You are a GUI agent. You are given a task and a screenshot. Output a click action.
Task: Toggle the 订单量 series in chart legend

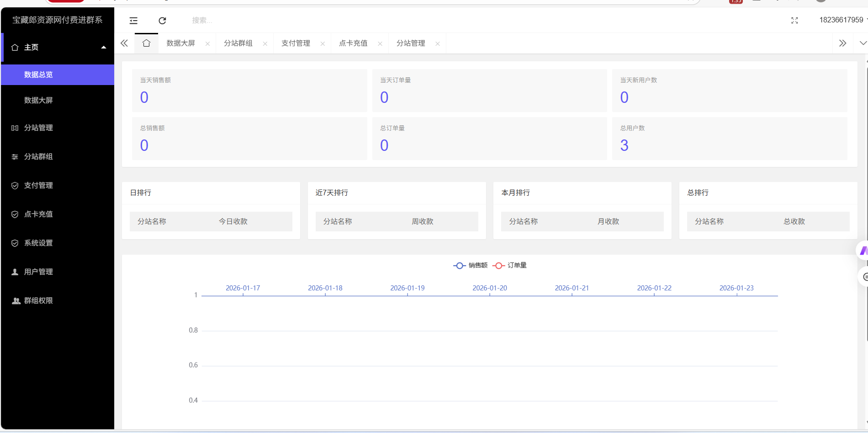pyautogui.click(x=509, y=266)
